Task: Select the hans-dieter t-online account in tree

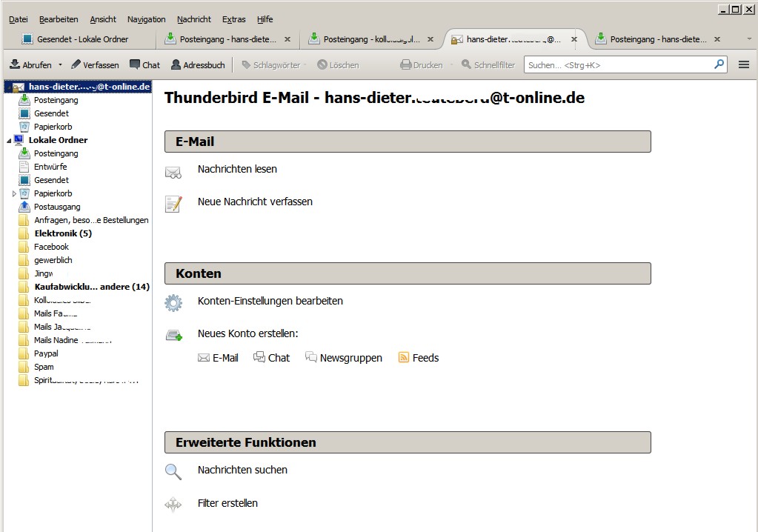Action: (79, 87)
